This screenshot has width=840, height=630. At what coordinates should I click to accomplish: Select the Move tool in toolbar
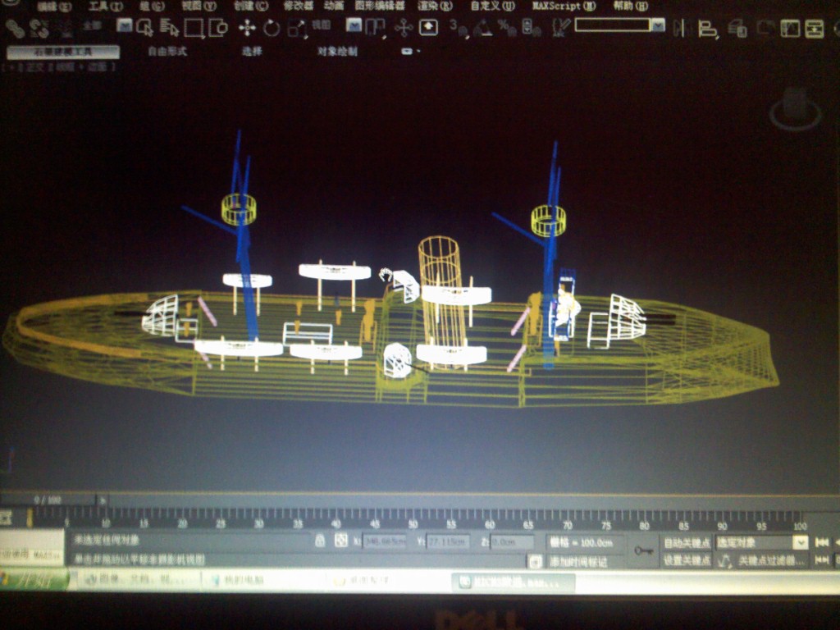(x=247, y=27)
